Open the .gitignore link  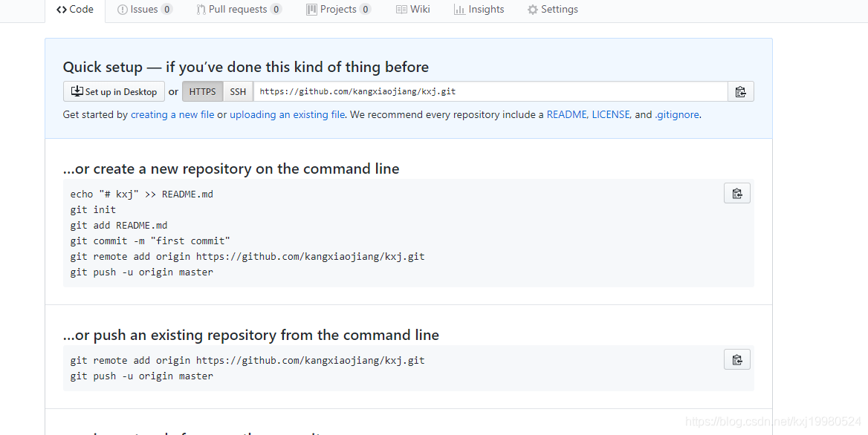[677, 115]
